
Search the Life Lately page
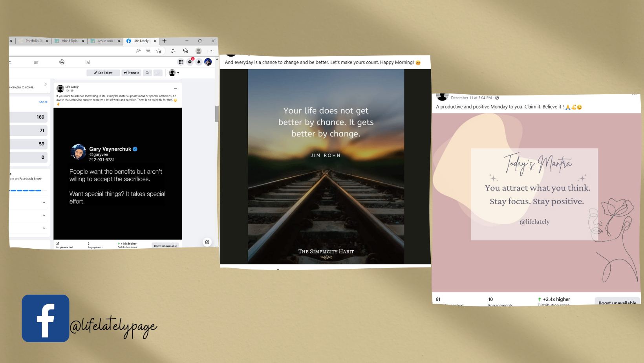147,73
